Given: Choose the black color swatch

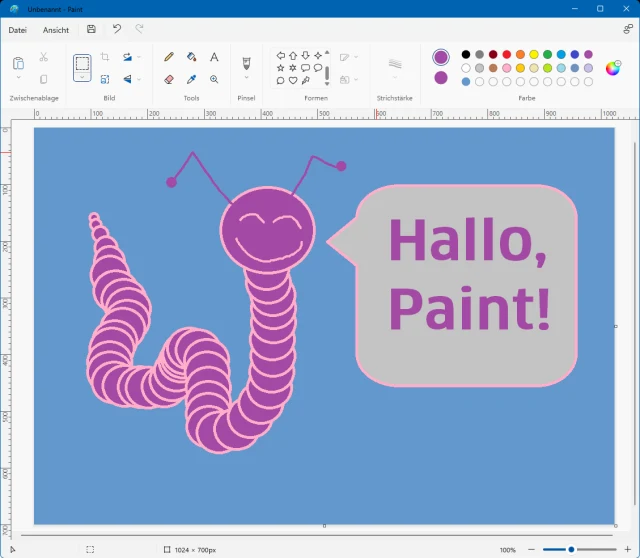Looking at the screenshot, I should click(x=466, y=54).
